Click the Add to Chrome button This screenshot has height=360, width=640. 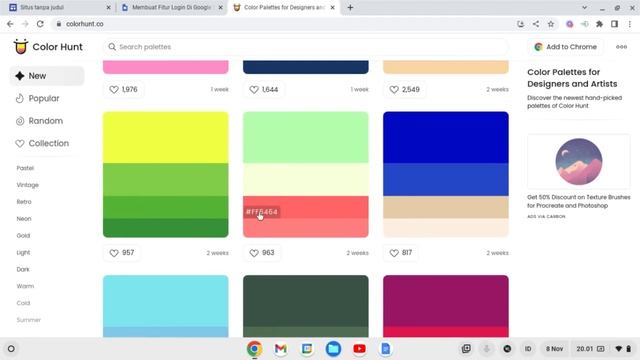[x=565, y=47]
